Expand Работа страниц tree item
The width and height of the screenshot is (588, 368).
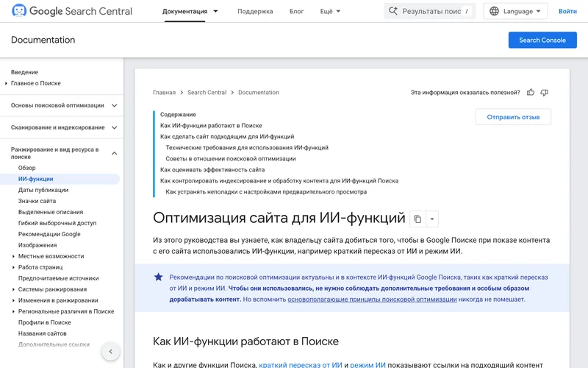click(x=13, y=267)
